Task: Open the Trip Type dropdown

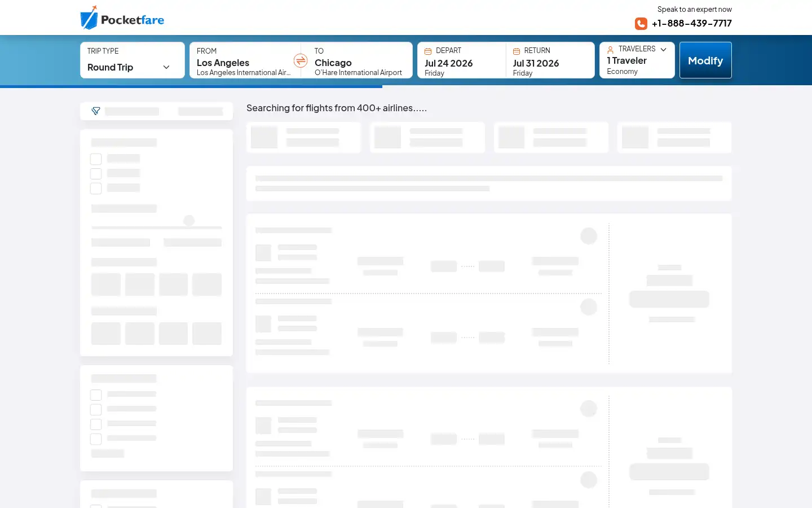Action: tap(133, 60)
